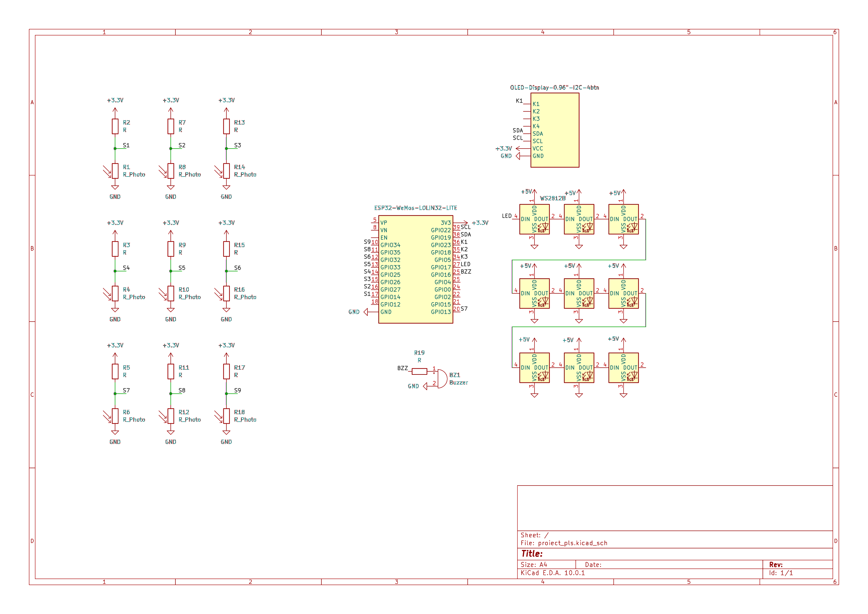Select the R13 resistor symbol
The width and height of the screenshot is (868, 614).
226,126
